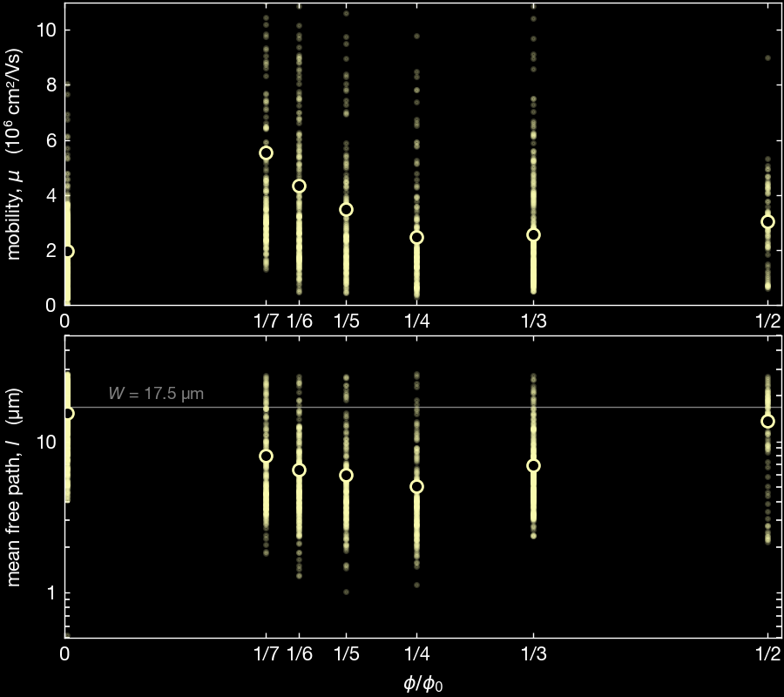784x697 pixels.
Task: Select the mean free path marker at zero field
Action: click(x=68, y=414)
